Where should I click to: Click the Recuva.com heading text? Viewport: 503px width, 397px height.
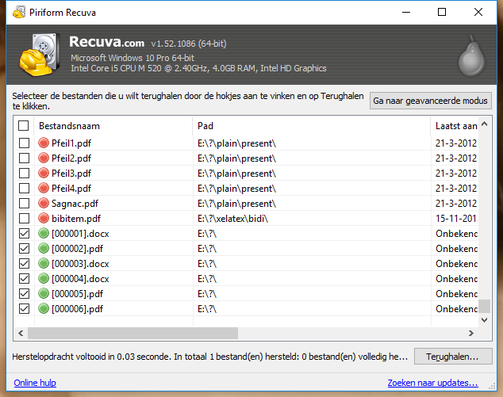[107, 42]
